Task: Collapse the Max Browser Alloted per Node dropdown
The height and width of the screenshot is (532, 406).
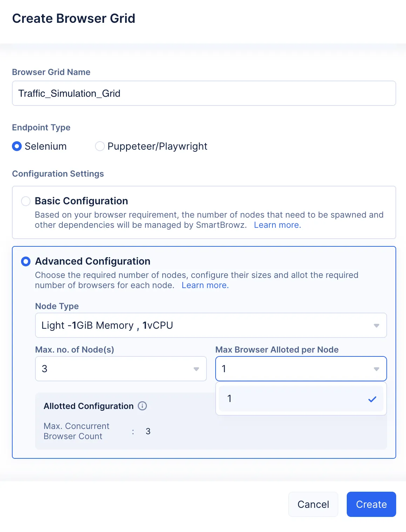Action: 301,369
